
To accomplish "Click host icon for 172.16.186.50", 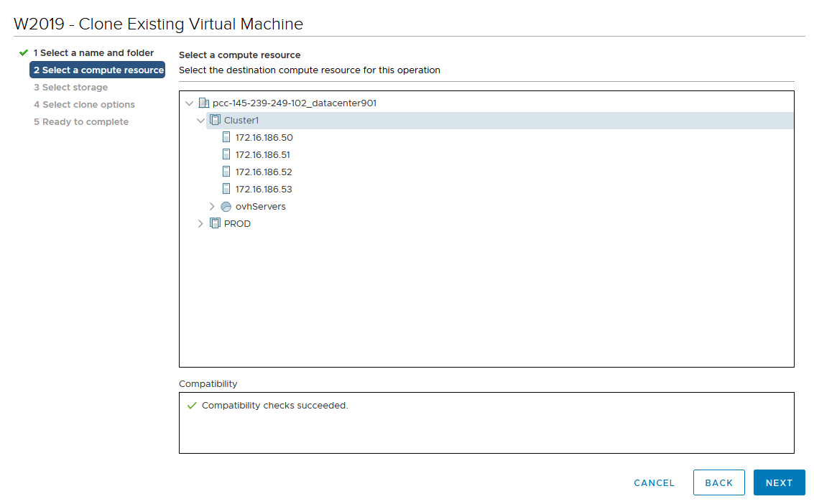I will [226, 138].
